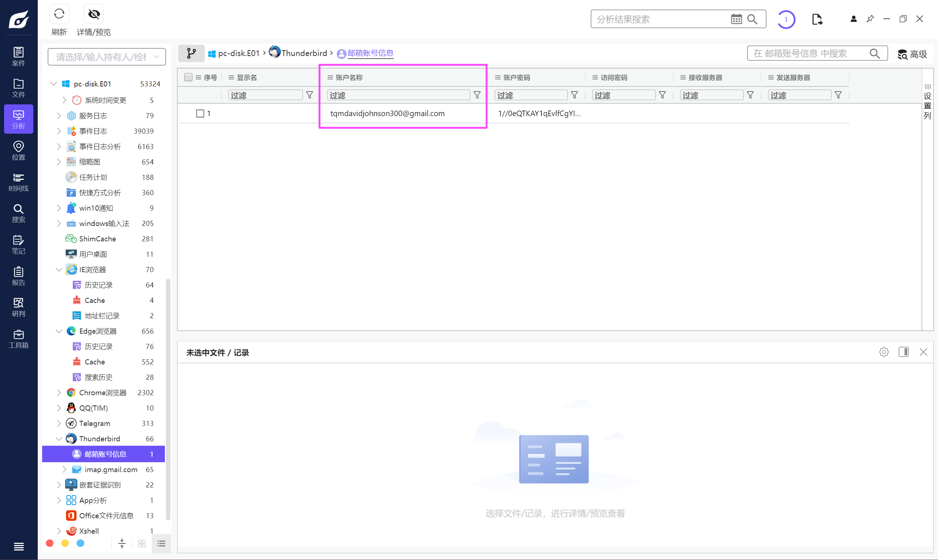Image resolution: width=938 pixels, height=560 pixels.
Task: Open the 笔记 sidebar section
Action: [x=18, y=245]
